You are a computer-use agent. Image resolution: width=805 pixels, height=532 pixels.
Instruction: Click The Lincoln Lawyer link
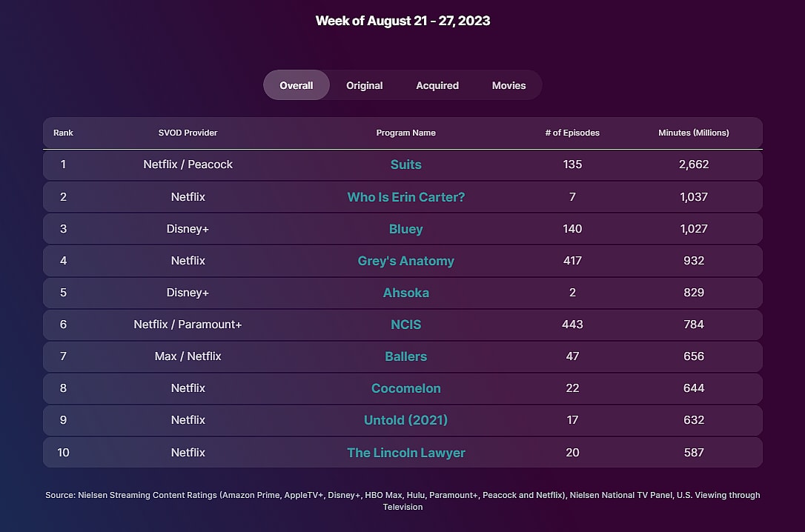[405, 453]
